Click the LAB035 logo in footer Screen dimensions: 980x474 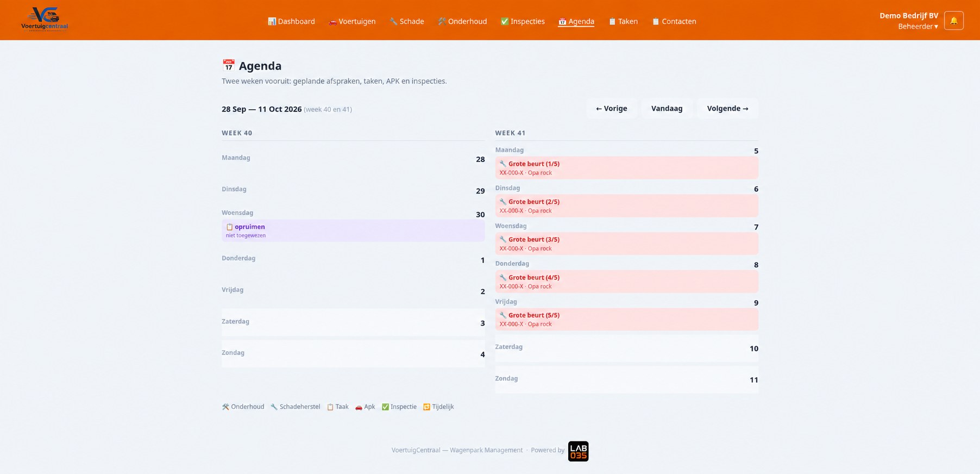coord(578,451)
